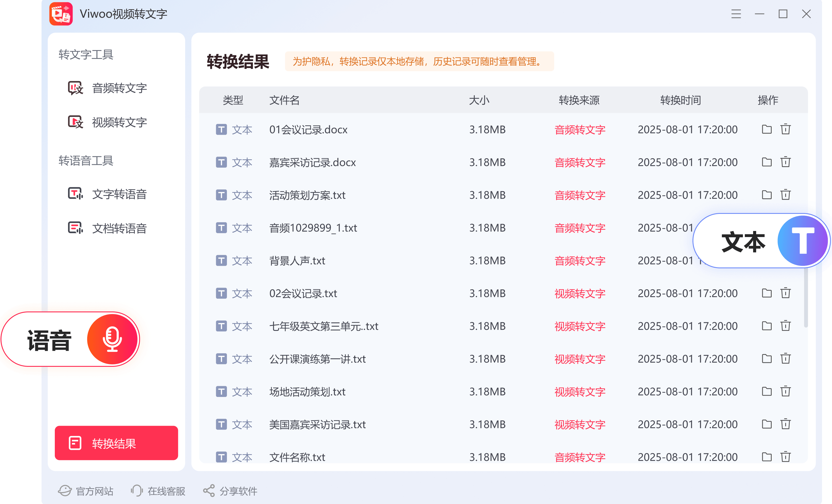
Task: Open folder for 02会议记录.txt
Action: pyautogui.click(x=766, y=293)
